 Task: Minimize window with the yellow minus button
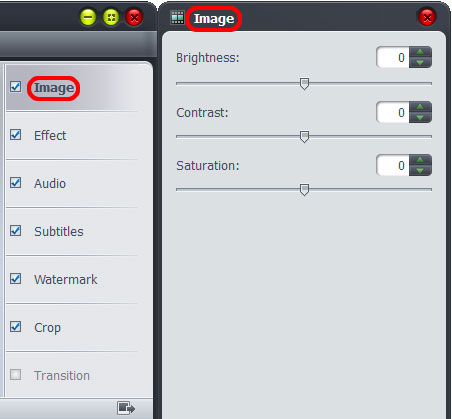(88, 17)
